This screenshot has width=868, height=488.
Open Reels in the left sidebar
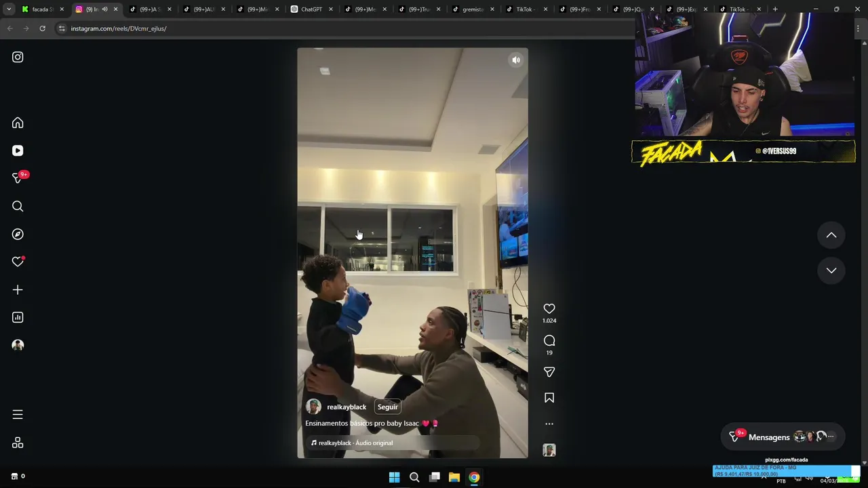[x=18, y=150]
